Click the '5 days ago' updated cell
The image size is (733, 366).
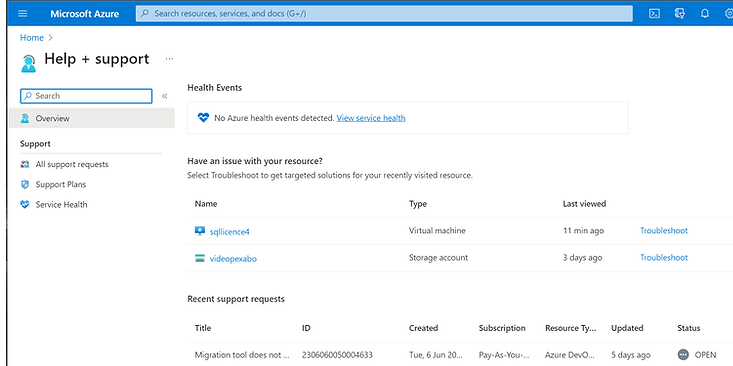tap(631, 355)
